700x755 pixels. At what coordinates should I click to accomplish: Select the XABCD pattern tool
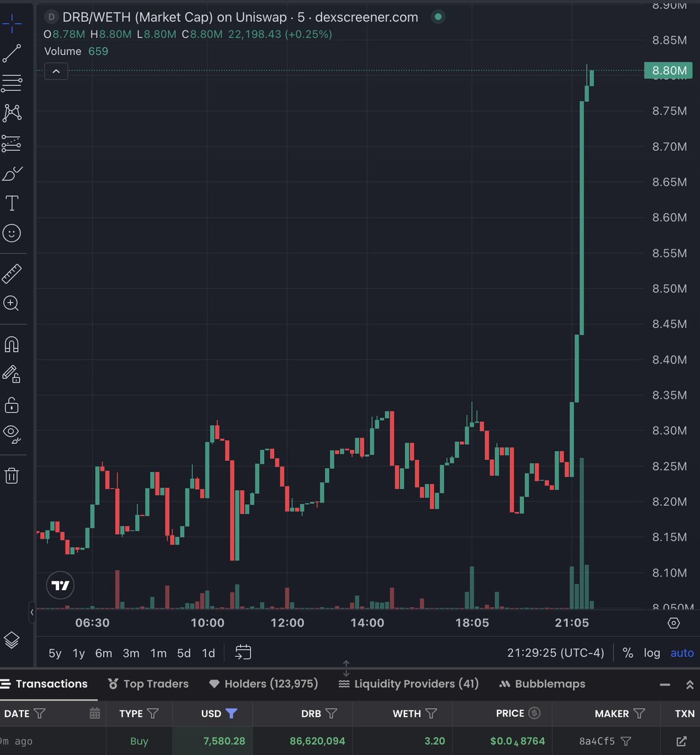pyautogui.click(x=11, y=113)
